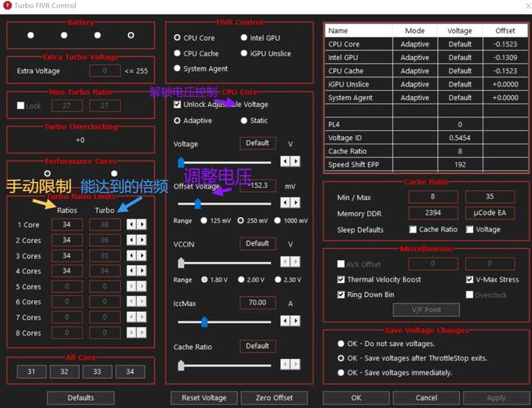Select the CPU Cache radio button

pyautogui.click(x=177, y=53)
